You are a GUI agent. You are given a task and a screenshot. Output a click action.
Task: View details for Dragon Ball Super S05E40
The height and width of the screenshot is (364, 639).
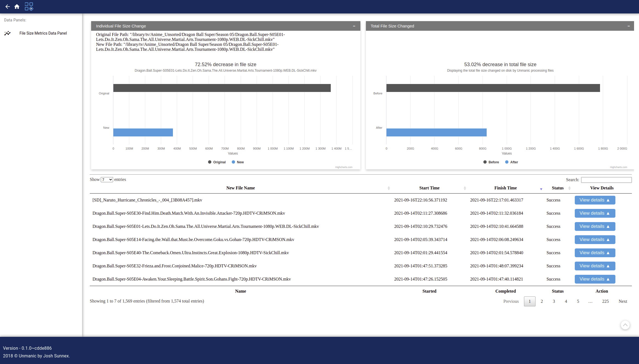595,253
